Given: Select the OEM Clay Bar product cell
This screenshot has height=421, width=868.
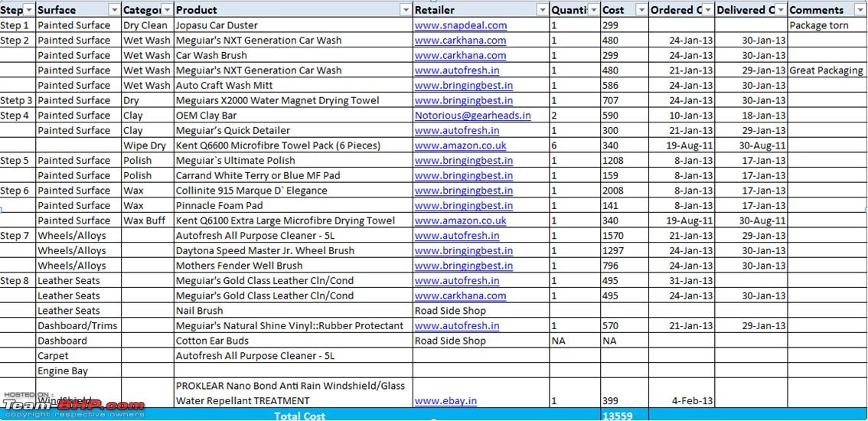Looking at the screenshot, I should click(293, 116).
